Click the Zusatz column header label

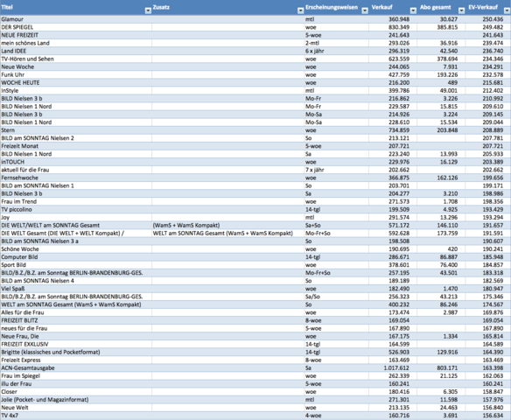click(161, 7)
